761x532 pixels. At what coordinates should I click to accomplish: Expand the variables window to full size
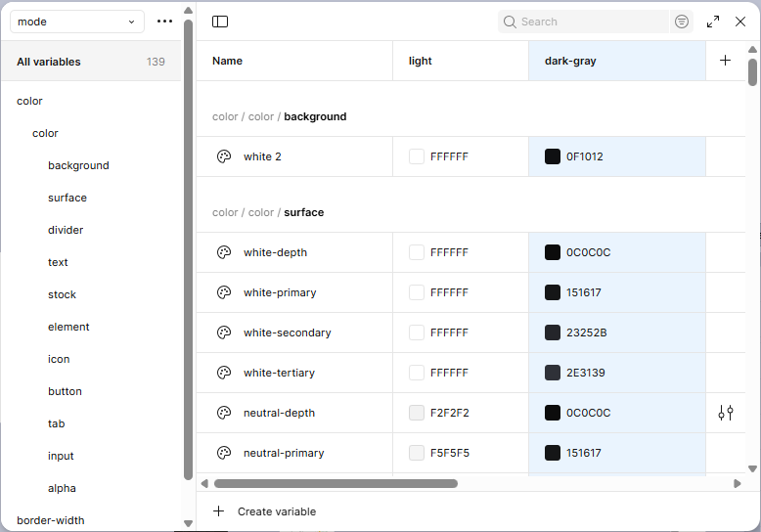[712, 22]
